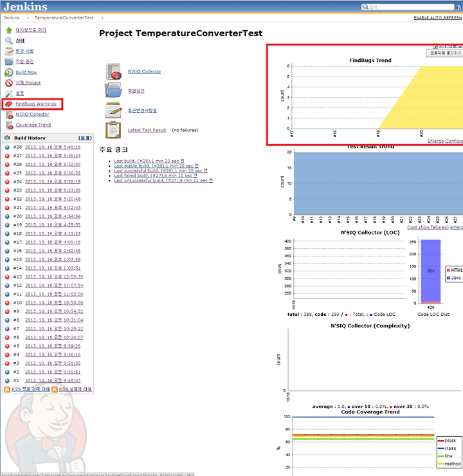Image resolution: width=463 pixels, height=476 pixels.
Task: Open N'SIQ Collector sidebar link
Action: click(32, 114)
